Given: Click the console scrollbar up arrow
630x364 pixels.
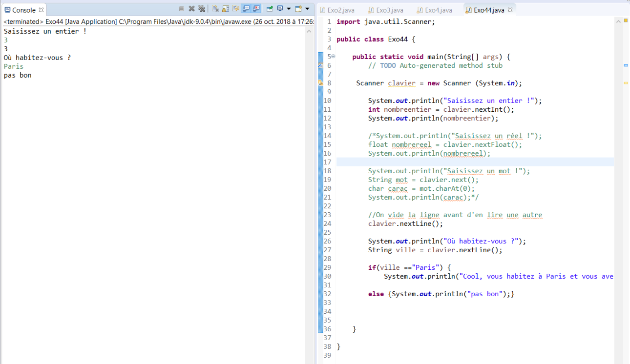Looking at the screenshot, I should [309, 31].
